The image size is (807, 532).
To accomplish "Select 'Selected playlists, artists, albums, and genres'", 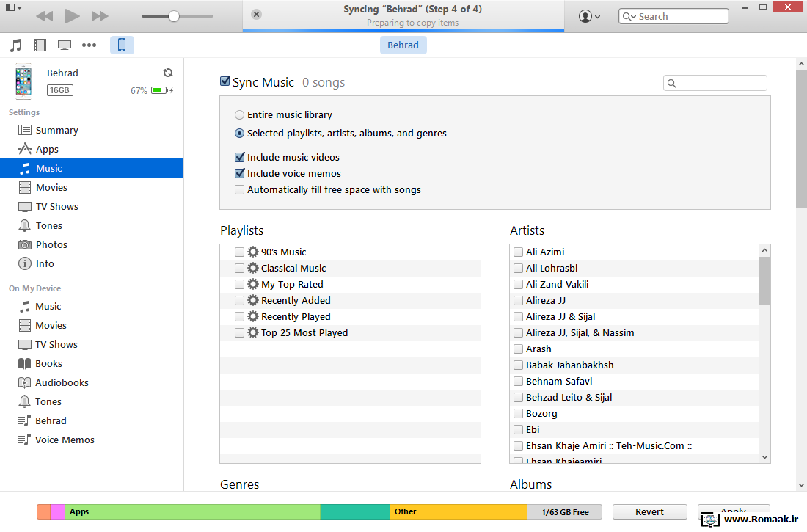I will 239,134.
